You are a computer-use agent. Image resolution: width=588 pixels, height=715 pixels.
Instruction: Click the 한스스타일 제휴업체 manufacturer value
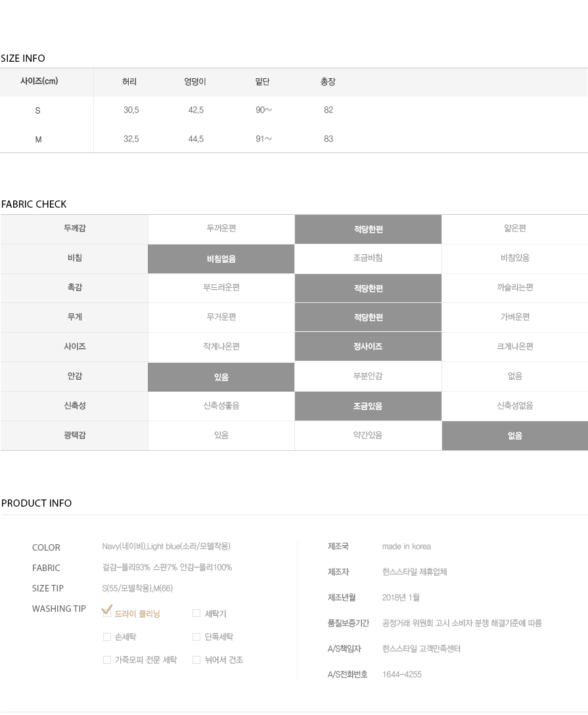(415, 572)
